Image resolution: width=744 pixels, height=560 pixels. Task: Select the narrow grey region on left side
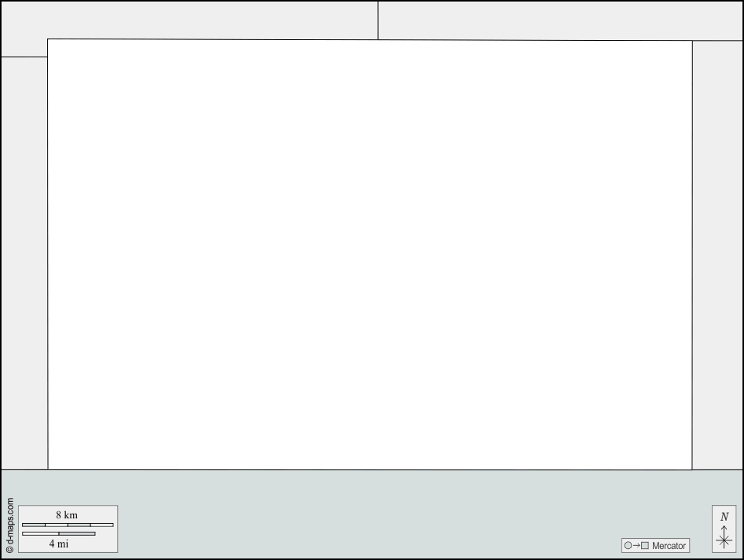click(x=24, y=263)
